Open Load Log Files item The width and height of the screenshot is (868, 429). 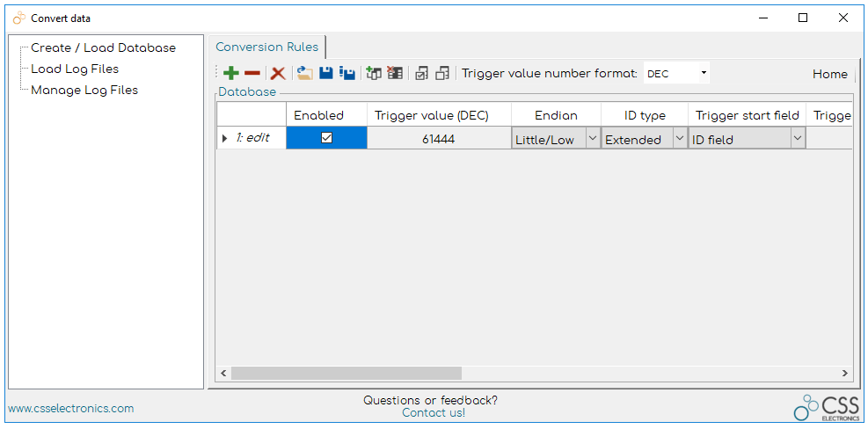pyautogui.click(x=75, y=69)
